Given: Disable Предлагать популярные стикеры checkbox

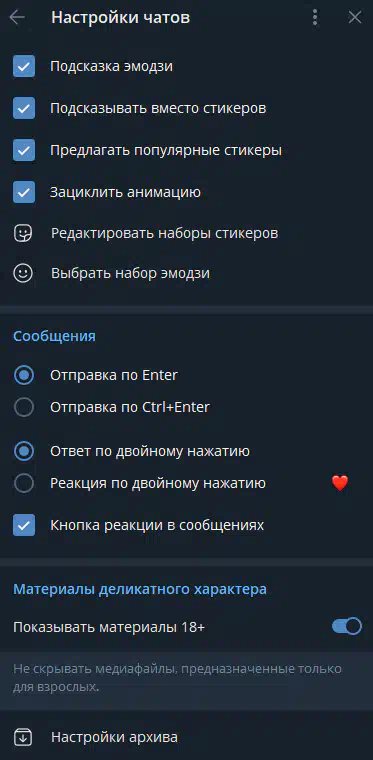Looking at the screenshot, I should tap(24, 150).
